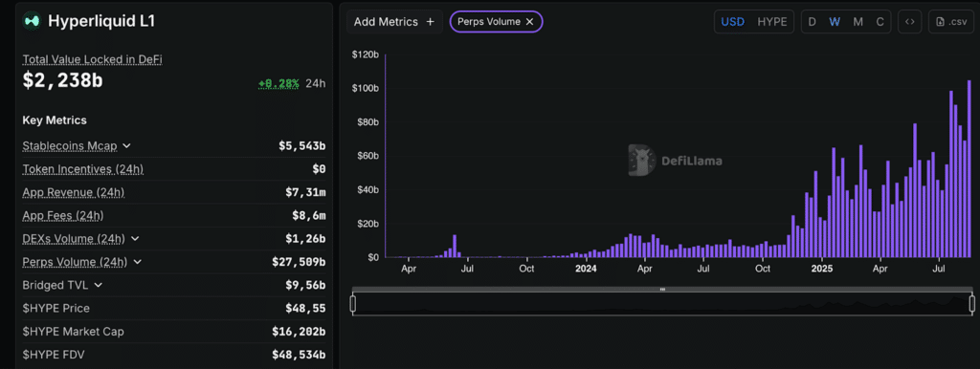Click the 2024 x-axis label

click(x=587, y=269)
